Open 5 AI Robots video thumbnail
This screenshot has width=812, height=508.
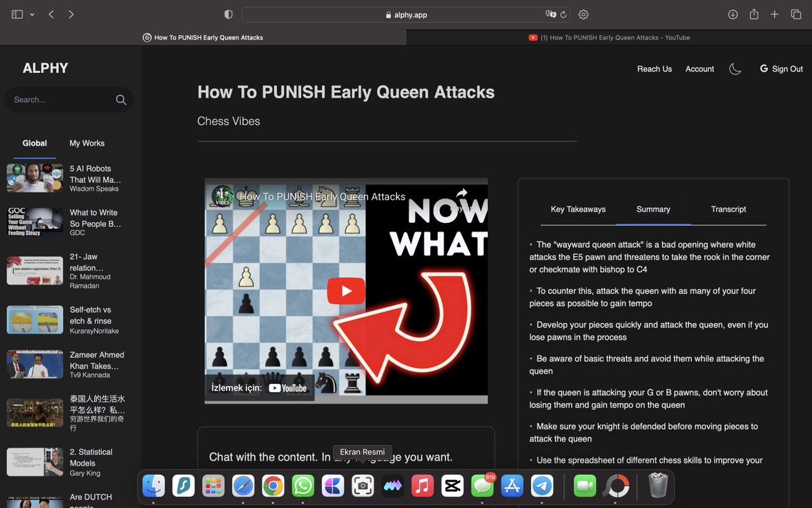pos(35,178)
